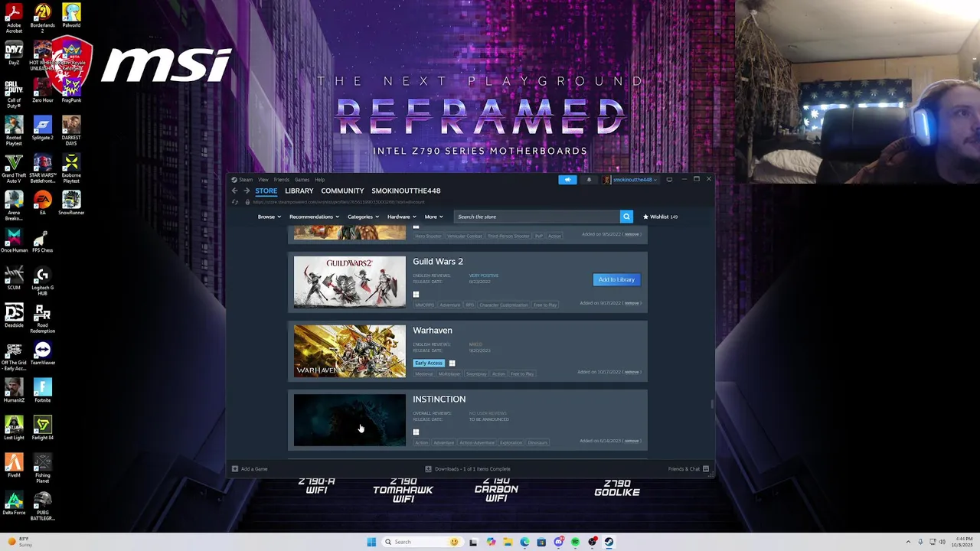Expand the More dropdown
Image resolution: width=980 pixels, height=551 pixels.
point(433,217)
